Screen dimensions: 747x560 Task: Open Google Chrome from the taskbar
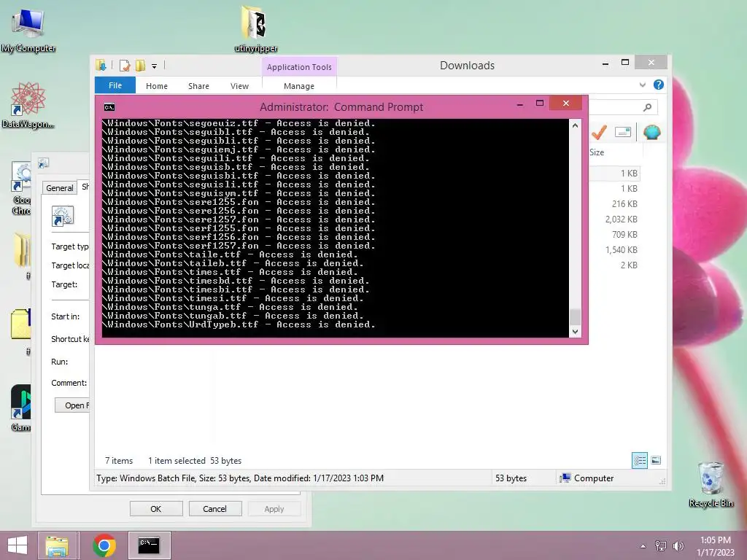click(104, 545)
